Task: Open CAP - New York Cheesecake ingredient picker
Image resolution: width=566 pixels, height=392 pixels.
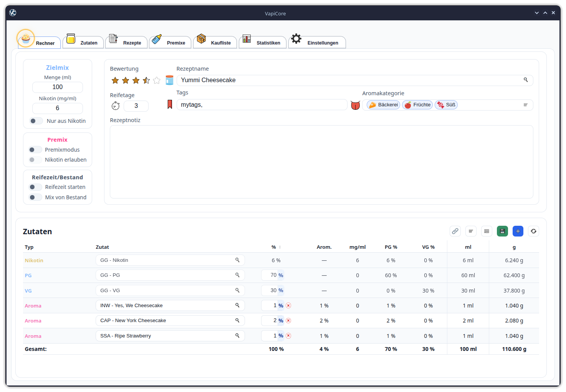Action: point(170,321)
